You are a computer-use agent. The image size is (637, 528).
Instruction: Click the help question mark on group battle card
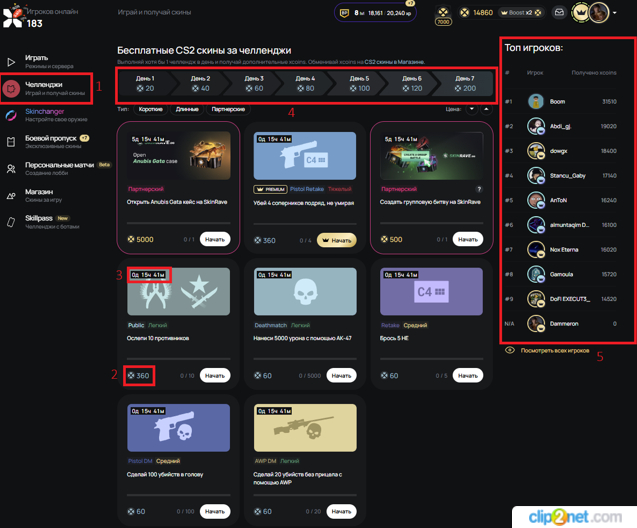479,189
